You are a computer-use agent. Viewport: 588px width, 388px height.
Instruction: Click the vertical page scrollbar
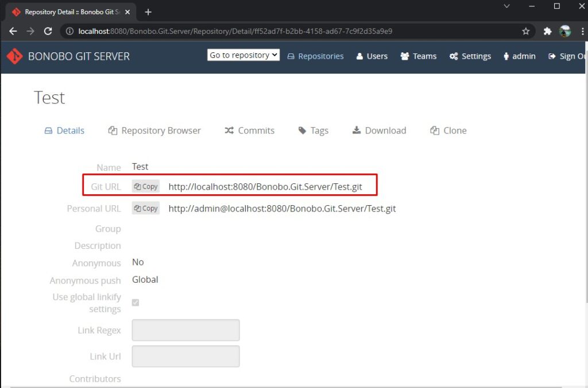(x=586, y=187)
